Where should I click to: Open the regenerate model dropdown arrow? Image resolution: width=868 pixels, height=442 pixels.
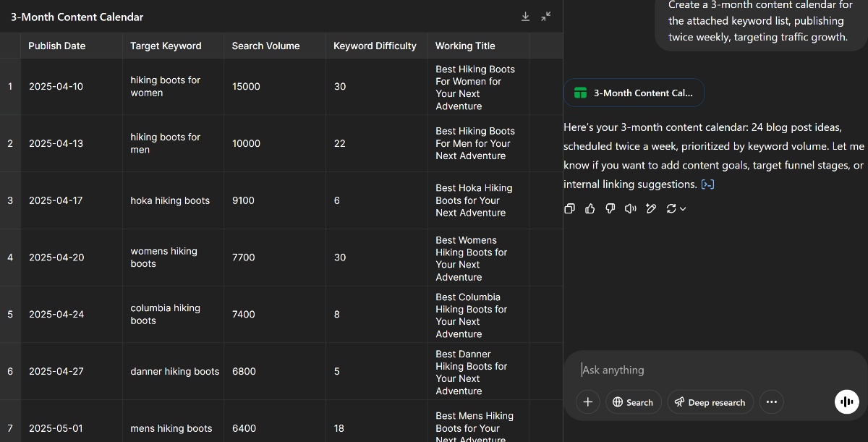683,209
